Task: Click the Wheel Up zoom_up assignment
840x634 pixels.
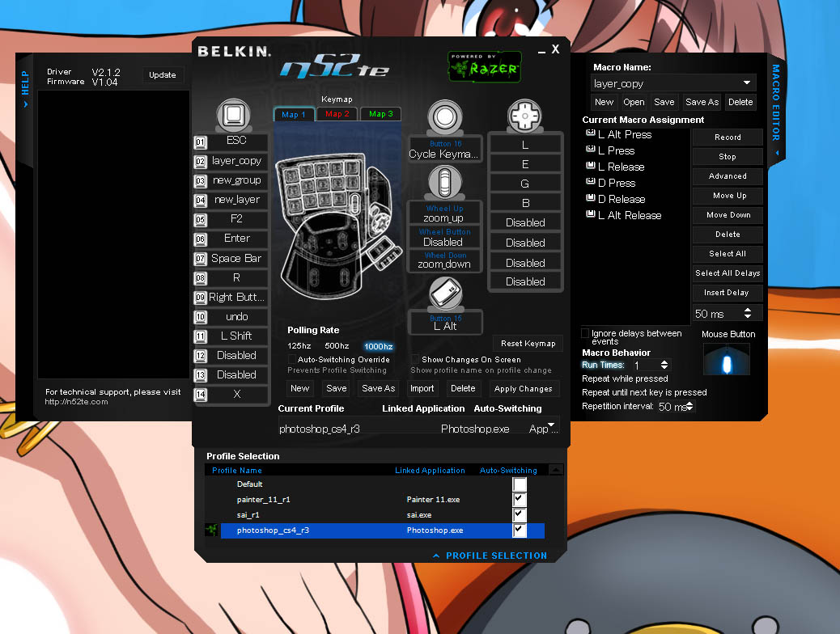Action: [x=444, y=213]
